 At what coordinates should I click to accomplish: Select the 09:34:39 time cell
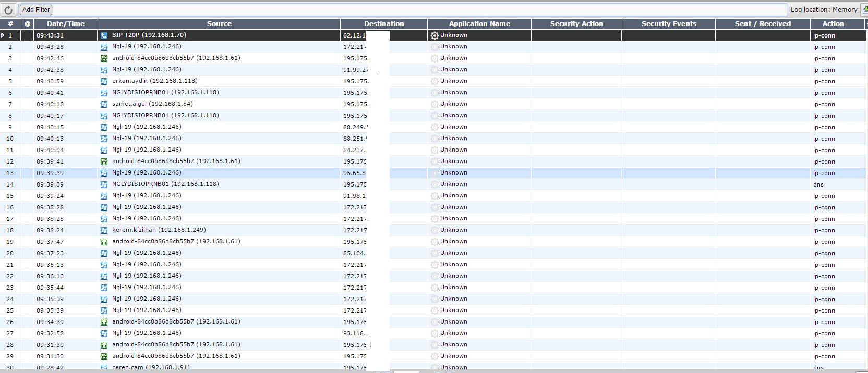click(50, 322)
